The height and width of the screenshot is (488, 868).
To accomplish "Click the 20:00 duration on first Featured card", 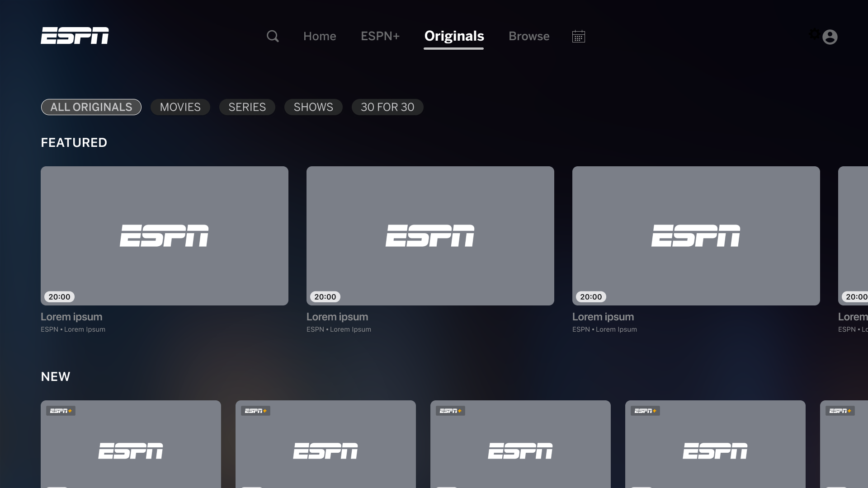I will tap(59, 297).
